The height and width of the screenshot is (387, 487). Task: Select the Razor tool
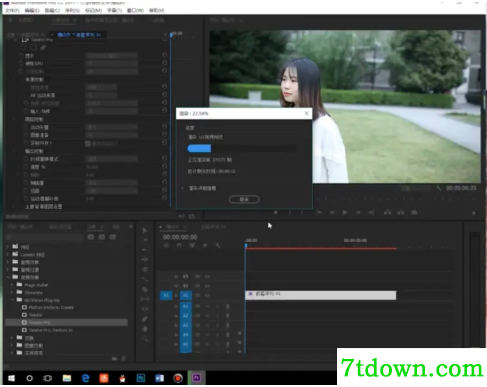[x=144, y=289]
